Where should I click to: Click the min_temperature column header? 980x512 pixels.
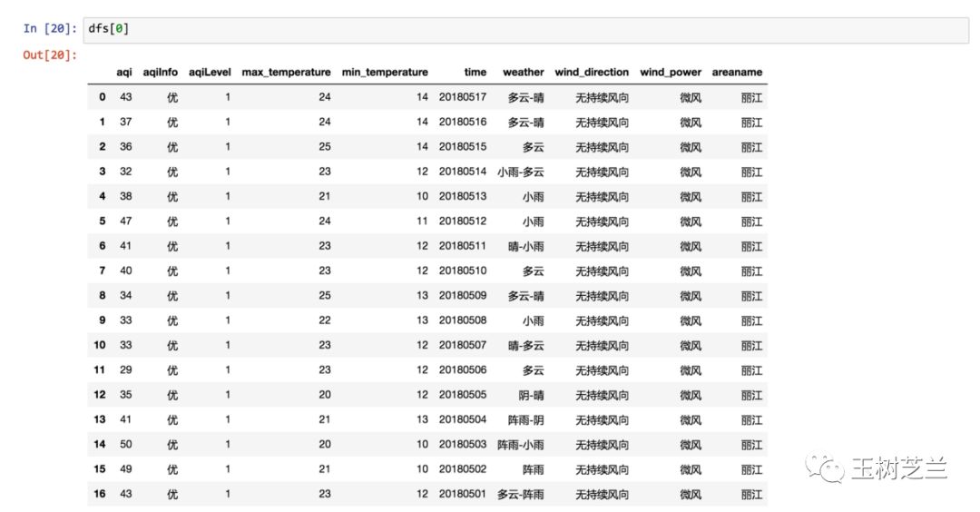pos(385,73)
